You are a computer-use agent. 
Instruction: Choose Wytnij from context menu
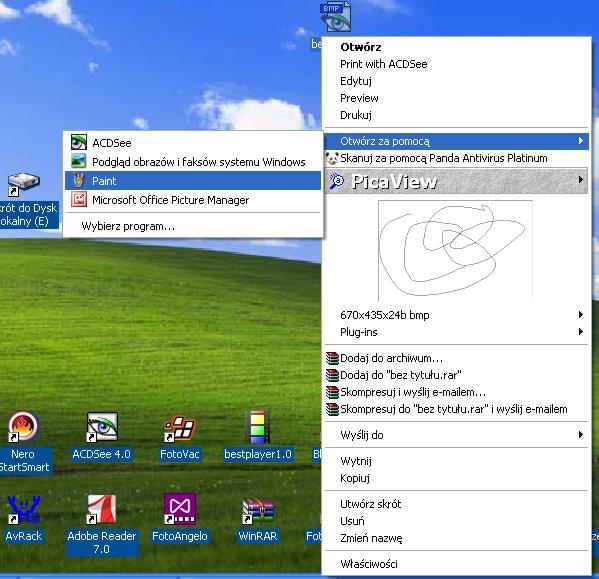click(x=456, y=461)
